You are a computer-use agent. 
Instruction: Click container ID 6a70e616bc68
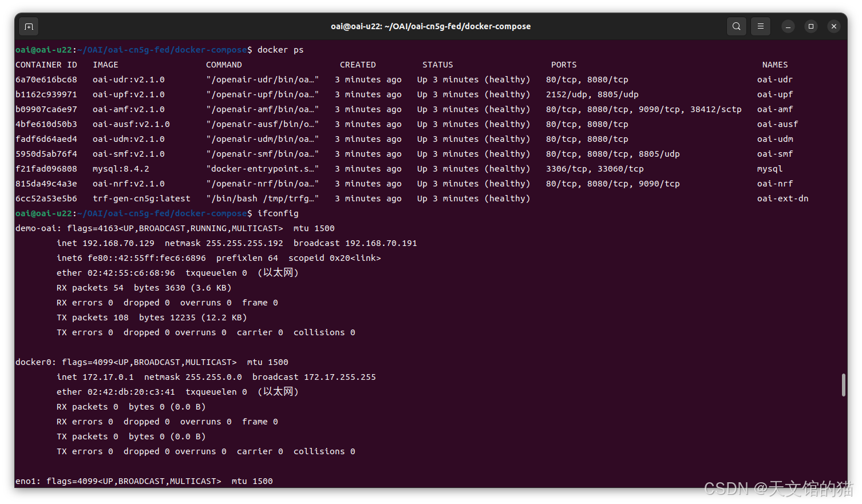(46, 80)
